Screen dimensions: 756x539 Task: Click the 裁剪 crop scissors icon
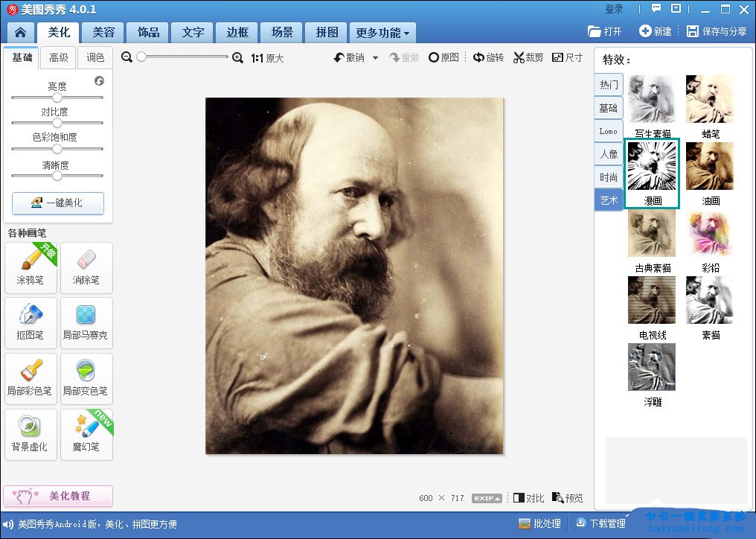tap(519, 58)
